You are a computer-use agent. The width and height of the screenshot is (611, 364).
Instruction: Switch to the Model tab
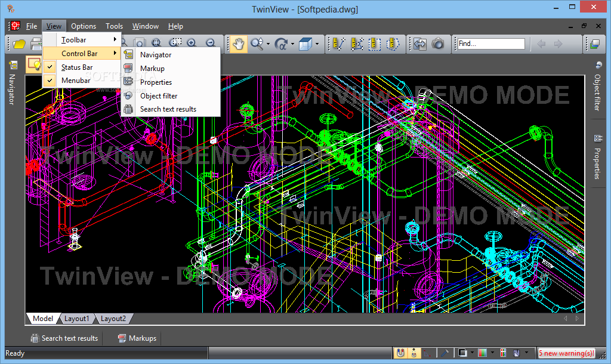43,319
